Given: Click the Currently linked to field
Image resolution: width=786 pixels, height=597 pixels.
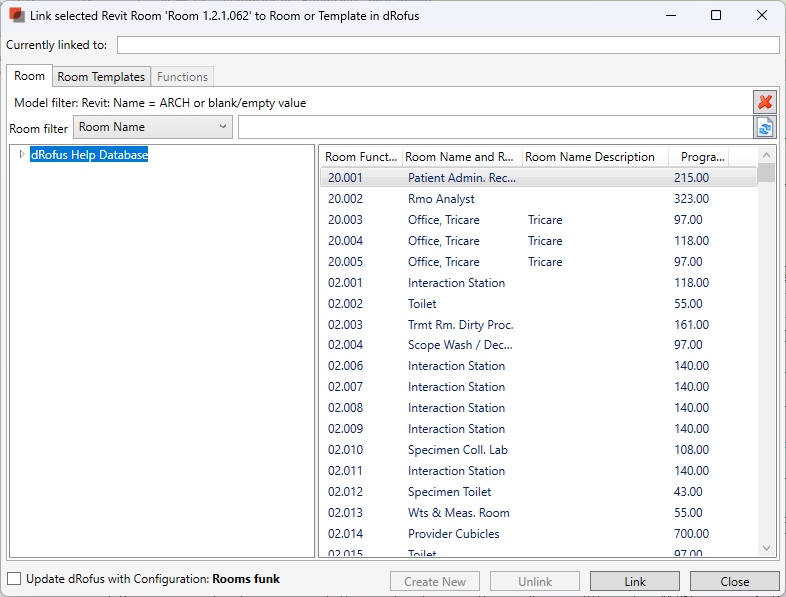Looking at the screenshot, I should click(x=447, y=45).
